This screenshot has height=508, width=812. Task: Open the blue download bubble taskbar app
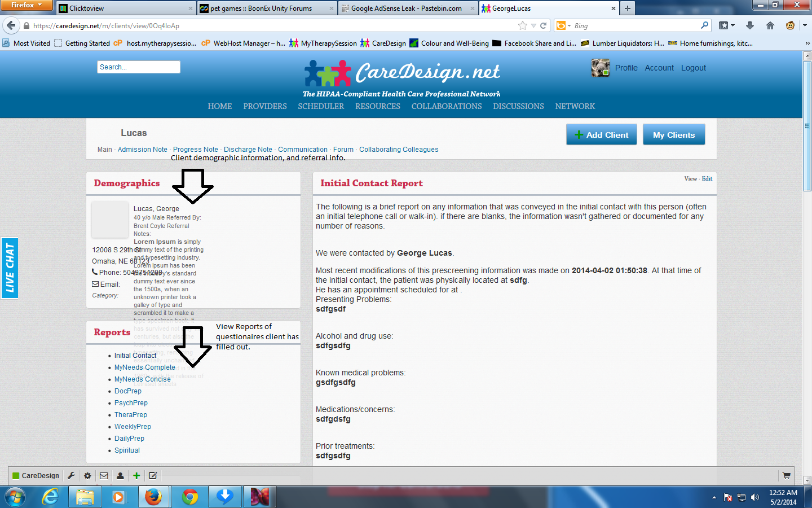click(225, 497)
